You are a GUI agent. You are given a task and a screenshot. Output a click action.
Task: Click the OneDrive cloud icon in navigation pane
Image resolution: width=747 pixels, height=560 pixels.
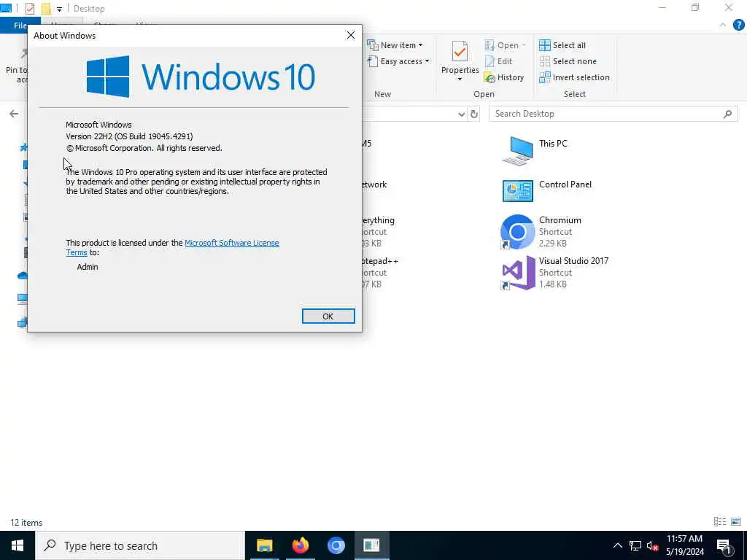tap(23, 275)
